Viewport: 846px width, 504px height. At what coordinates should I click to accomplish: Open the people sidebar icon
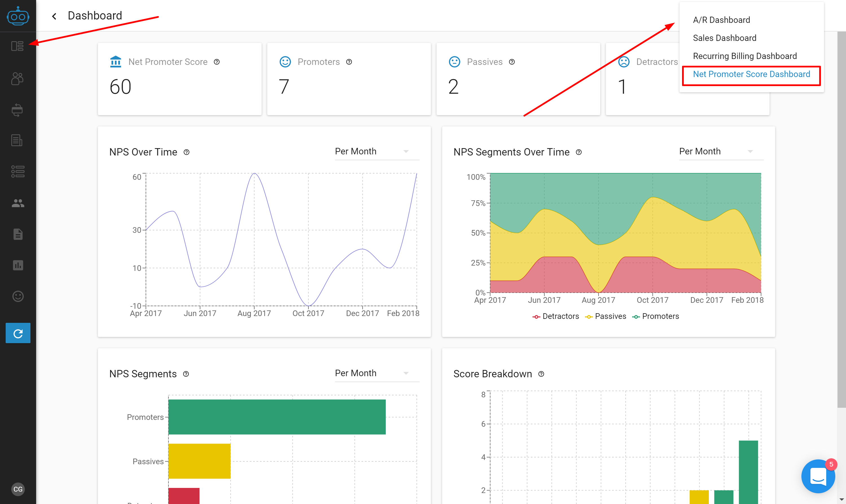tap(18, 203)
